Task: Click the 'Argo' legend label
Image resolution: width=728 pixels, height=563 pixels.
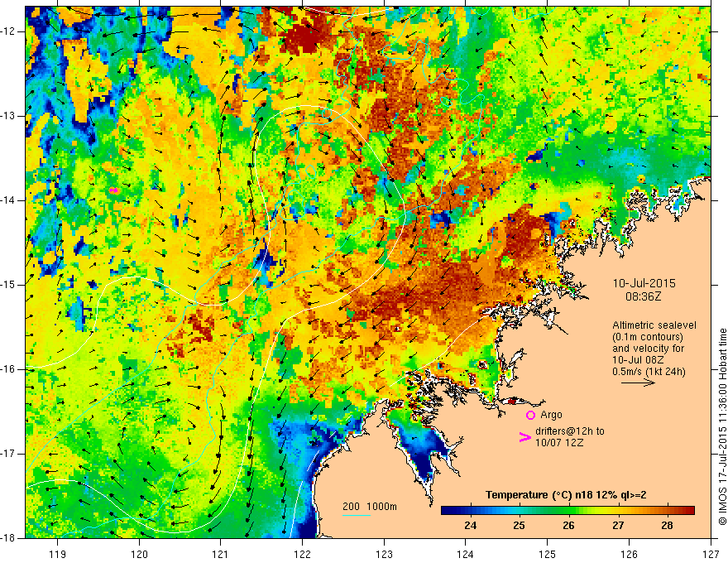Action: pos(551,414)
